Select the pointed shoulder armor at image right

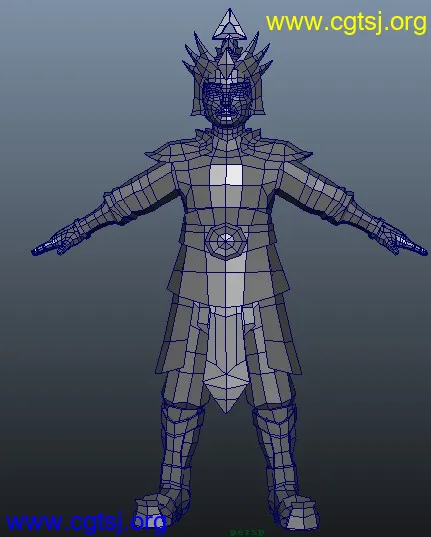[294, 152]
